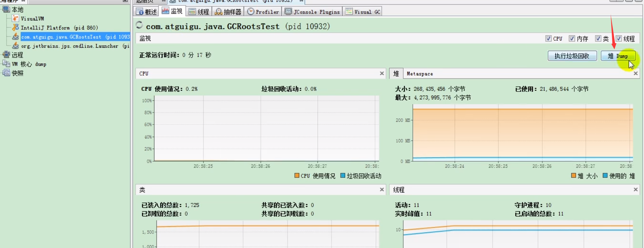Image resolution: width=644 pixels, height=248 pixels.
Task: Click the 共享的已装入数 0 value
Action: pyautogui.click(x=312, y=205)
